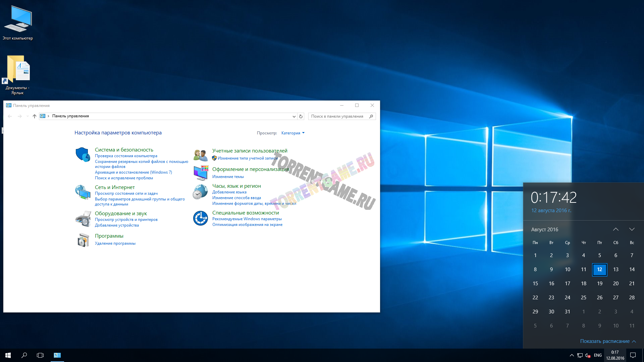Viewport: 644px width, 362px height.
Task: Click the Appearance and Personalization monitor icon
Action: pos(201,173)
